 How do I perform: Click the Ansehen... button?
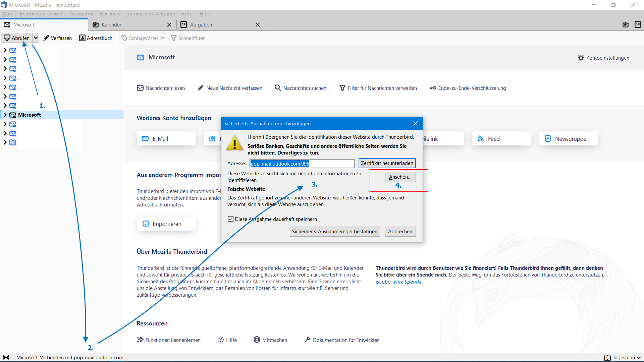(400, 177)
